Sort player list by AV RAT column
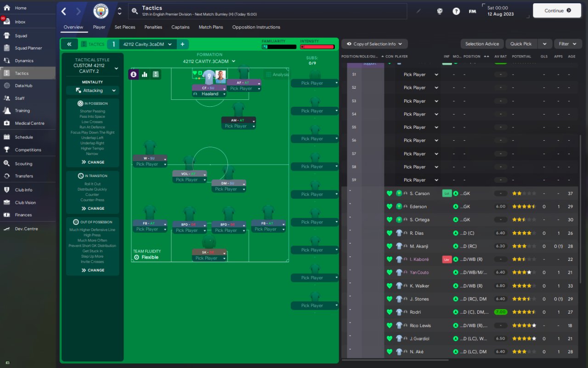588x368 pixels. tap(500, 57)
